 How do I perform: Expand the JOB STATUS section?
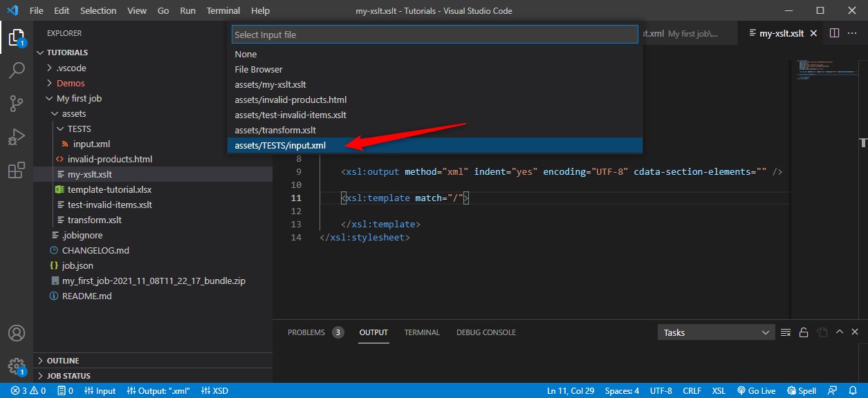point(152,376)
